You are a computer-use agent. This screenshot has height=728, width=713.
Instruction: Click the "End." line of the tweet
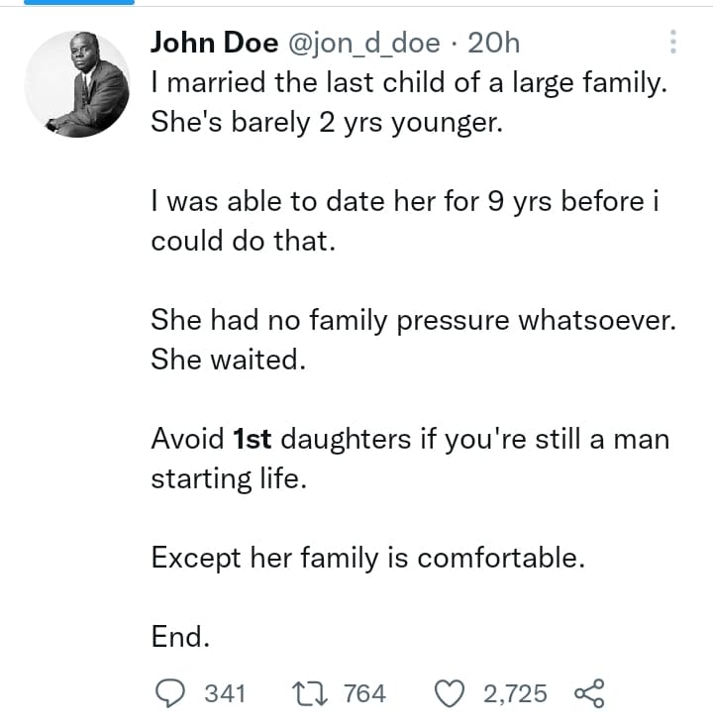(180, 637)
